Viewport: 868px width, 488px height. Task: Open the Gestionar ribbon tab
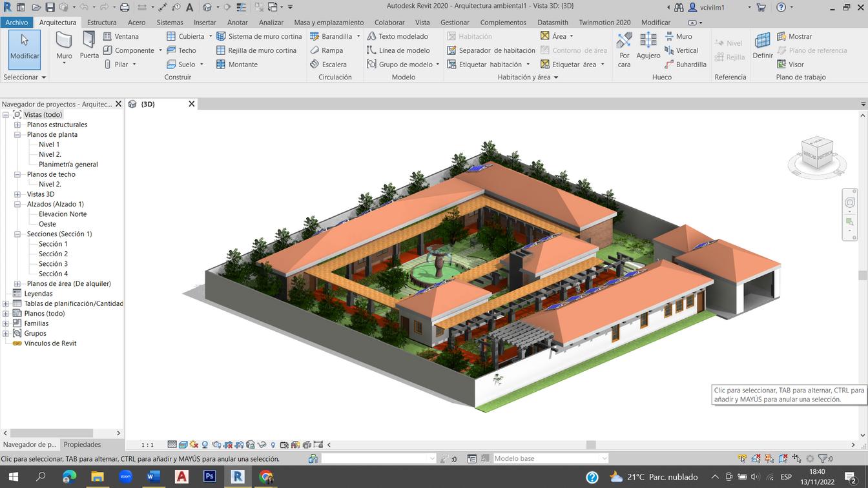(x=455, y=23)
